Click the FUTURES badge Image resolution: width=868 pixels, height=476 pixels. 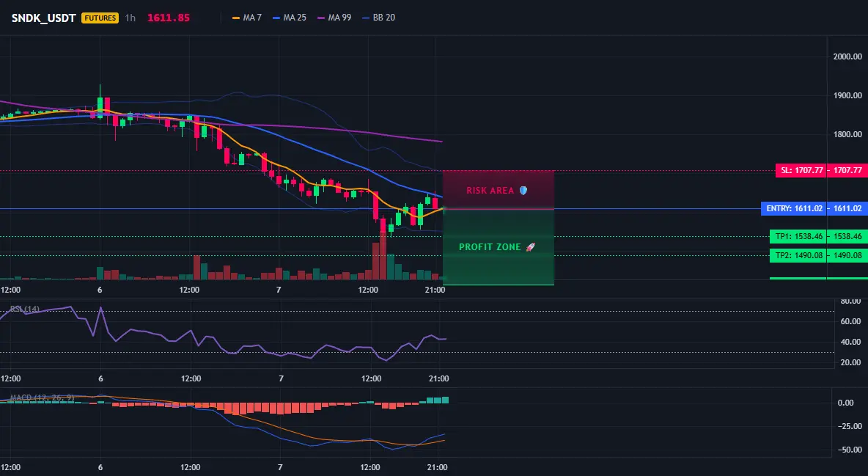[x=100, y=18]
